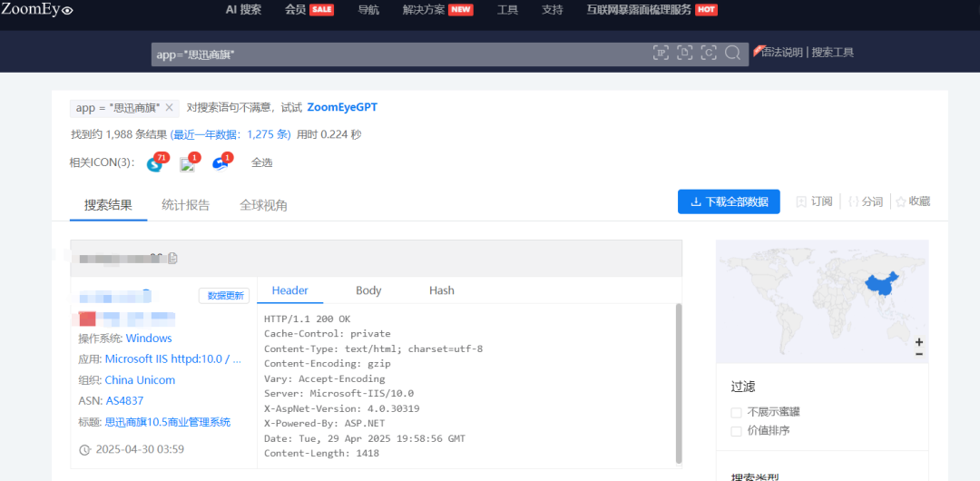Open the ZoomEye logo home link
This screenshot has height=481, width=980.
pyautogui.click(x=37, y=9)
